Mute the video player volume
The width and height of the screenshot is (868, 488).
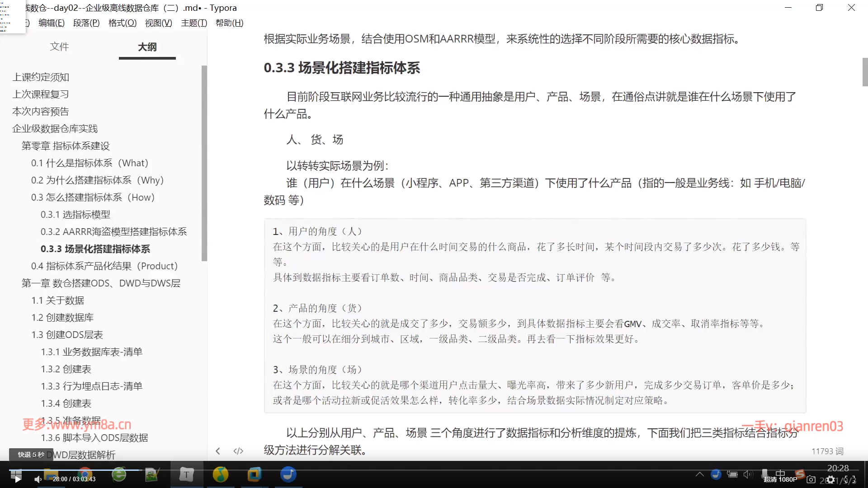(x=38, y=479)
